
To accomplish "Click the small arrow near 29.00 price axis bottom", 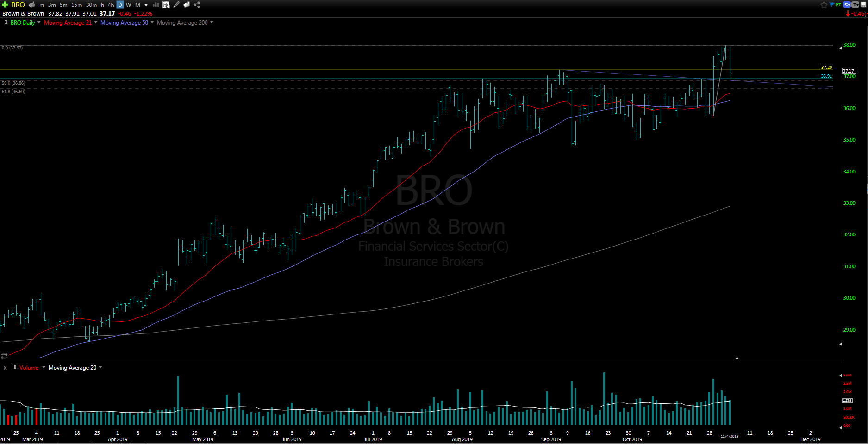I will click(841, 344).
